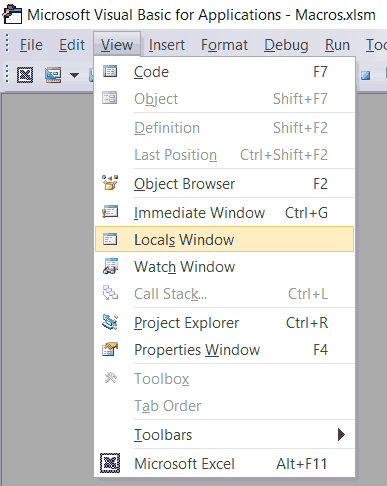Choose Object Browser from View menu
The height and width of the screenshot is (486, 387).
tap(224, 184)
